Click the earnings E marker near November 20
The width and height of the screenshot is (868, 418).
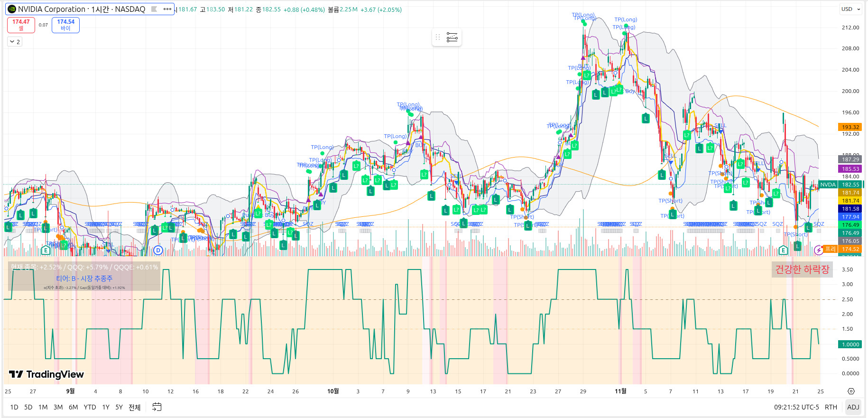(x=783, y=250)
